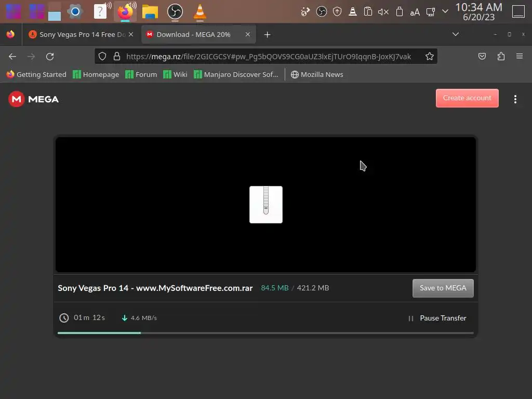Screen dimensions: 532x399
Task: Open the battery tray icon
Action: pos(400,12)
